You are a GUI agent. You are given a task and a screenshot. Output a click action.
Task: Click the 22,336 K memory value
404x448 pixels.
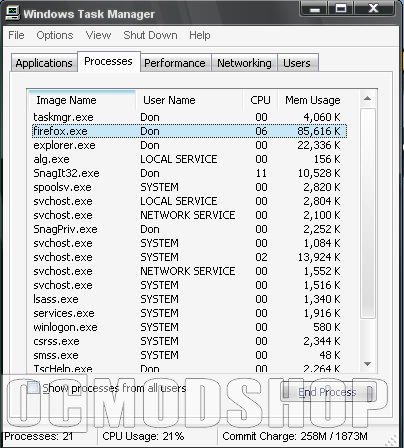(x=319, y=145)
